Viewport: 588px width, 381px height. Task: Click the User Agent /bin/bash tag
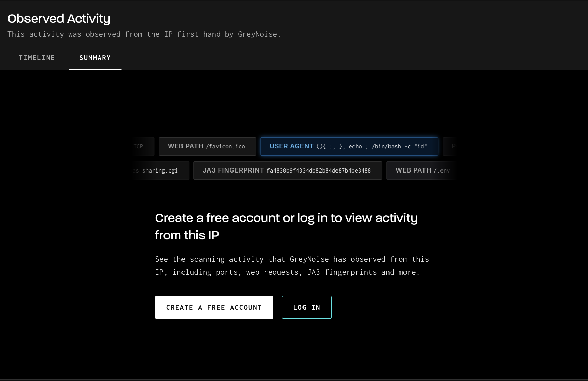click(349, 146)
